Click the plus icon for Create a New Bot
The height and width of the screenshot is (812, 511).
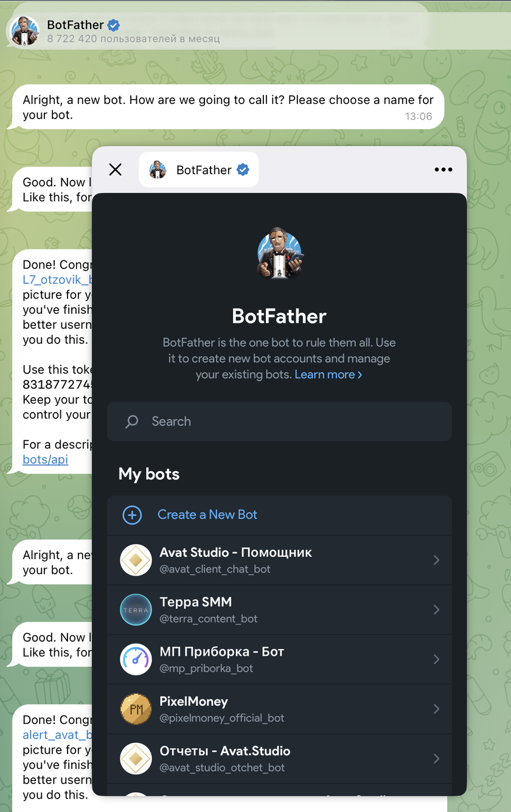point(132,515)
